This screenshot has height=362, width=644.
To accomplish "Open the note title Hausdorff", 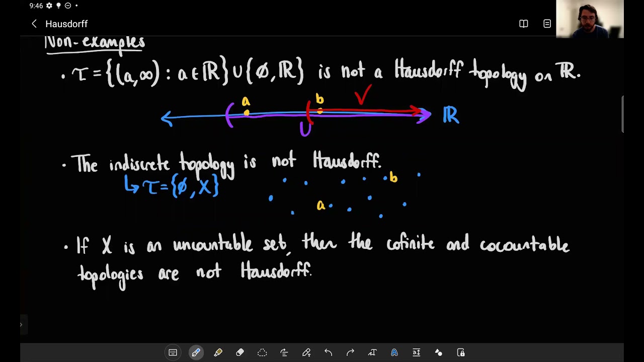I will click(66, 24).
